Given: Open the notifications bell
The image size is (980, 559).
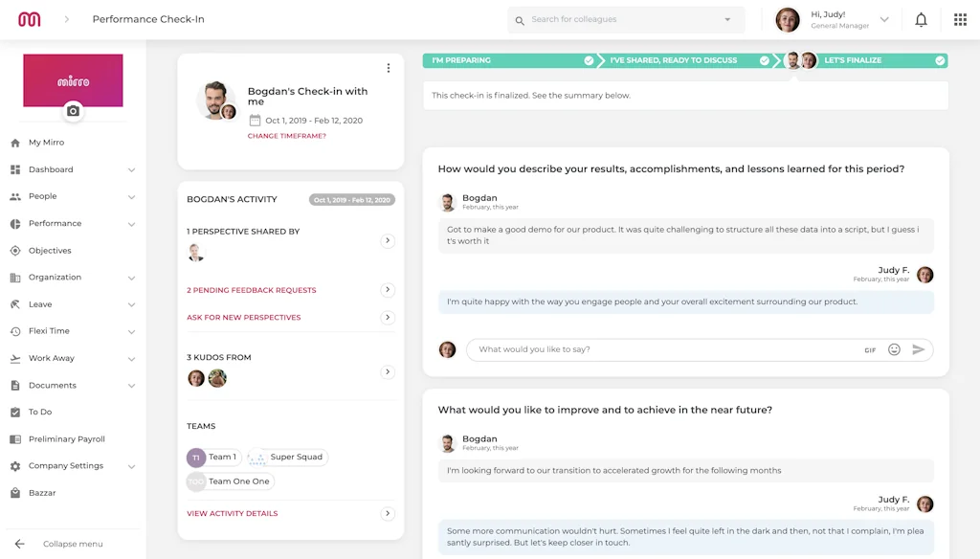Looking at the screenshot, I should 921,18.
